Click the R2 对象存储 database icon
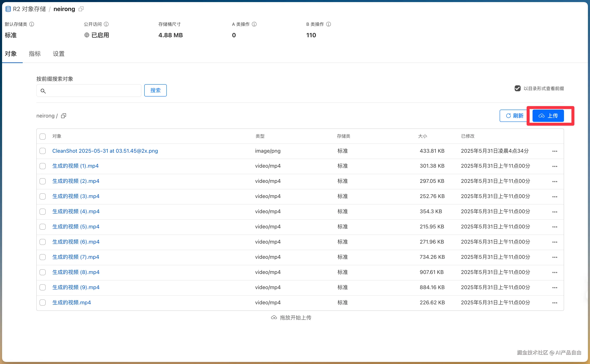Screen dimensions: 590x364 (8, 9)
